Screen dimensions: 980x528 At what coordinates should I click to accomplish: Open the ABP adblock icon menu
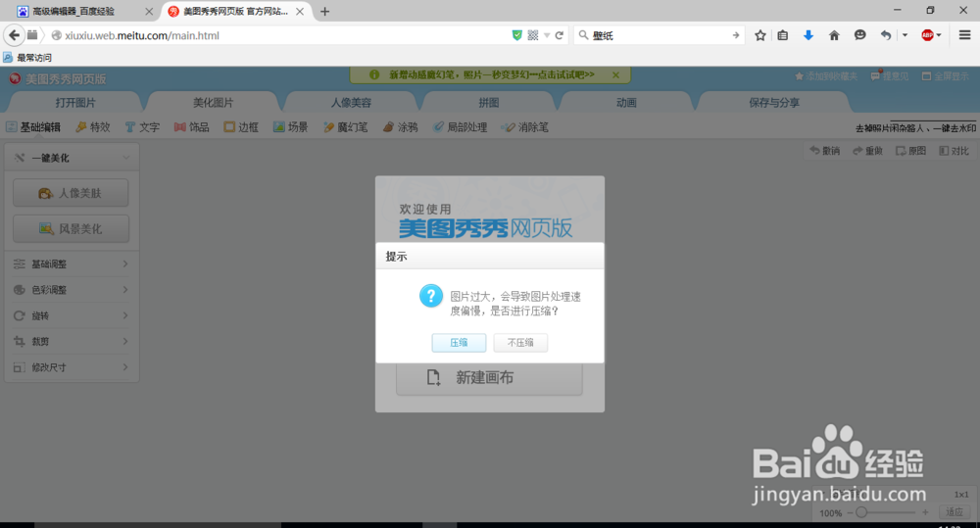pyautogui.click(x=931, y=35)
